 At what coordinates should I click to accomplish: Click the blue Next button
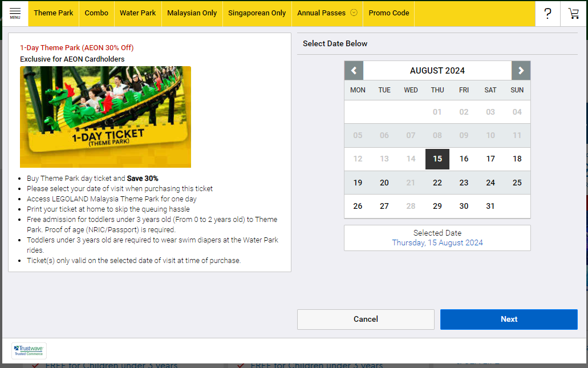click(509, 320)
